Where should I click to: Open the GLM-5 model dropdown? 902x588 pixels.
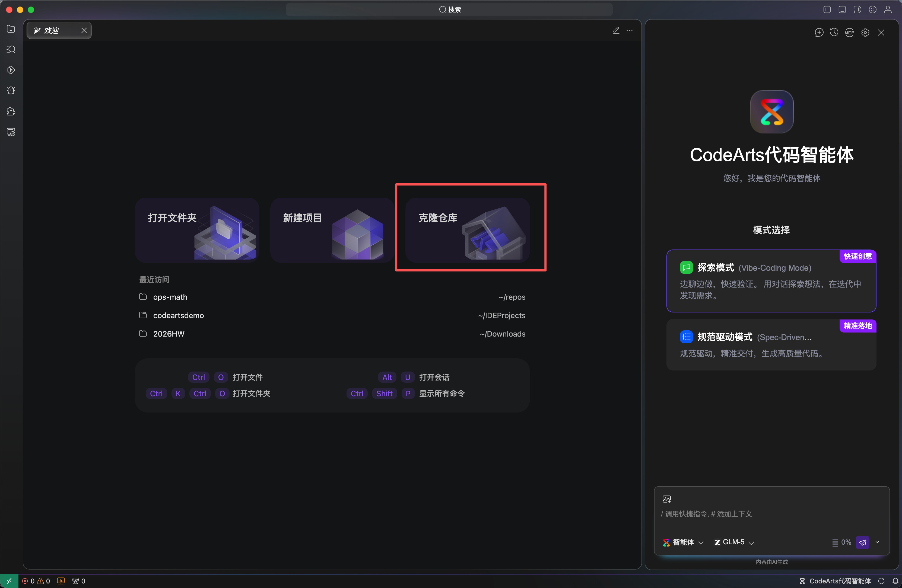[x=734, y=542]
